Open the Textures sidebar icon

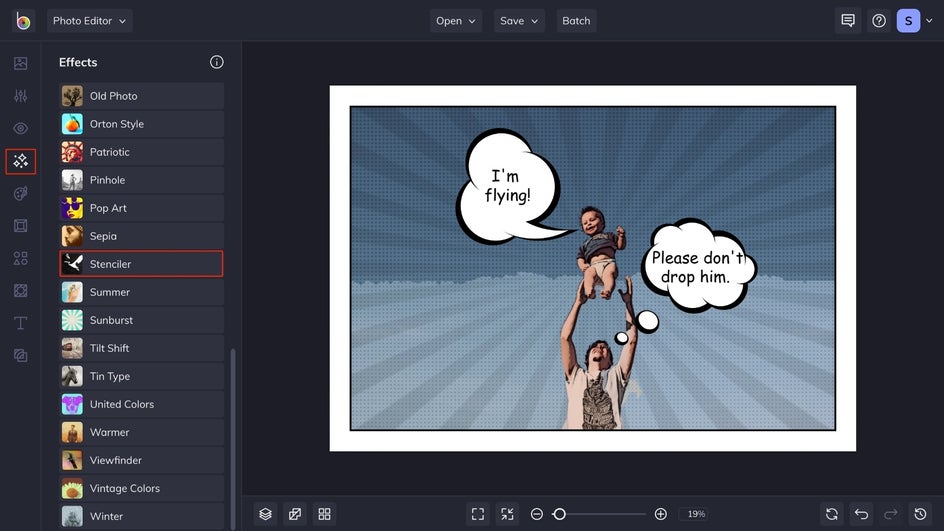coord(20,356)
